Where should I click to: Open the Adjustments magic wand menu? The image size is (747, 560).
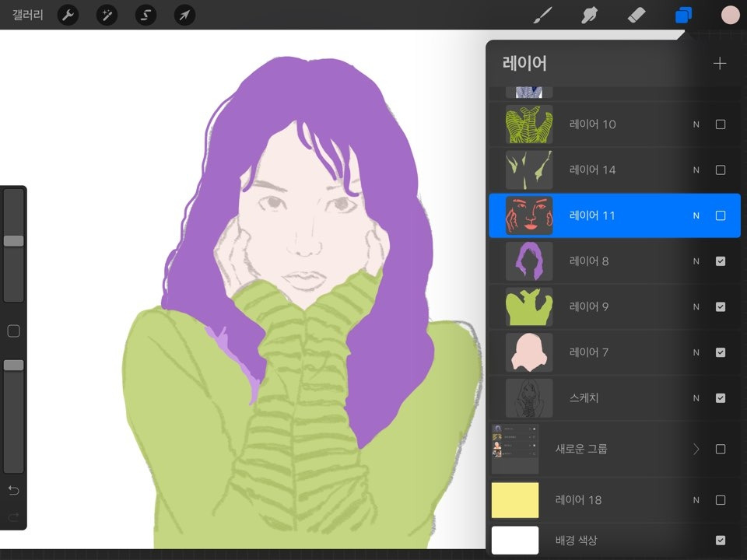(107, 15)
